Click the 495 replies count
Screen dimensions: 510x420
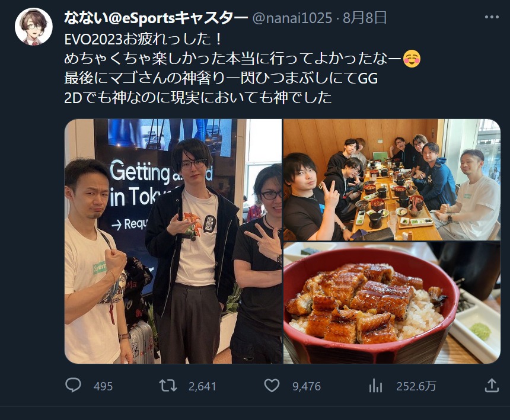[x=103, y=386]
